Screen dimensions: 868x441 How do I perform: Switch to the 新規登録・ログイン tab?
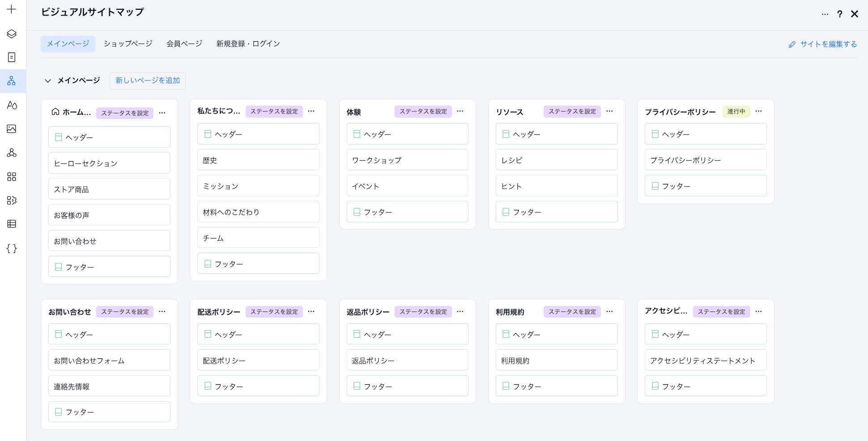248,44
